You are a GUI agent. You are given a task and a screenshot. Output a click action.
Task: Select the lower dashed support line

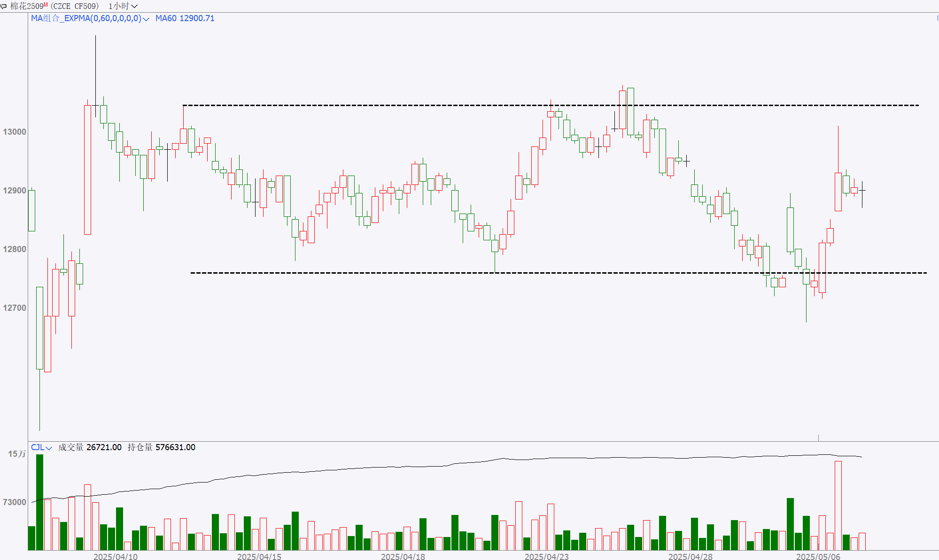point(559,273)
